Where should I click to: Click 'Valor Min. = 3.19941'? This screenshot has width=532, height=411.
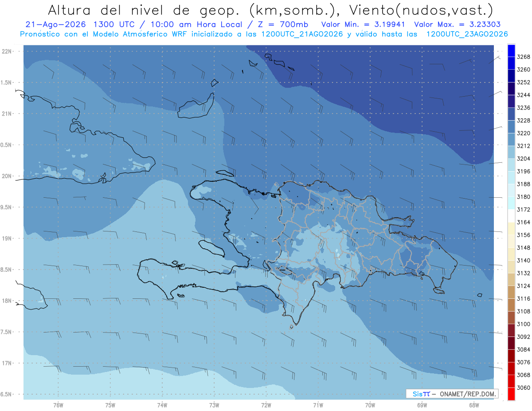pyautogui.click(x=364, y=24)
